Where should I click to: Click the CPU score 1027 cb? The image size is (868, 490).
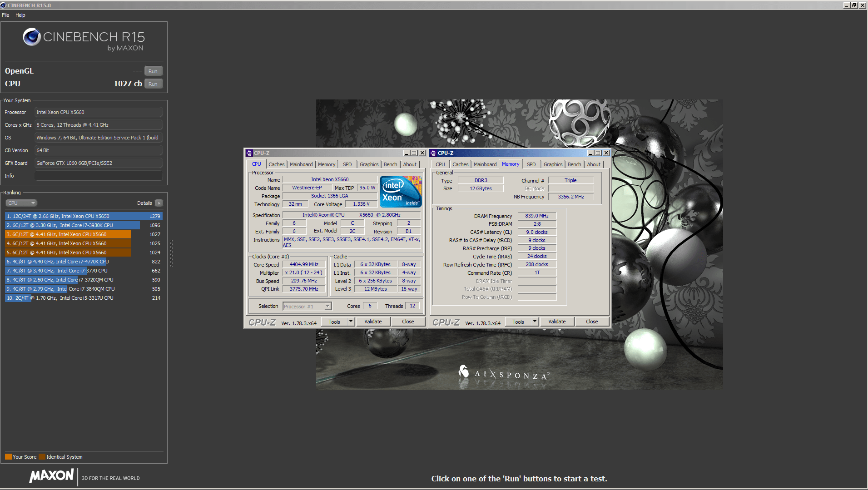[x=128, y=84]
